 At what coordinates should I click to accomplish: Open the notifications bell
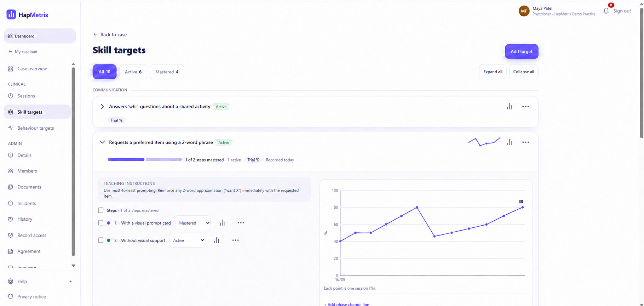606,11
